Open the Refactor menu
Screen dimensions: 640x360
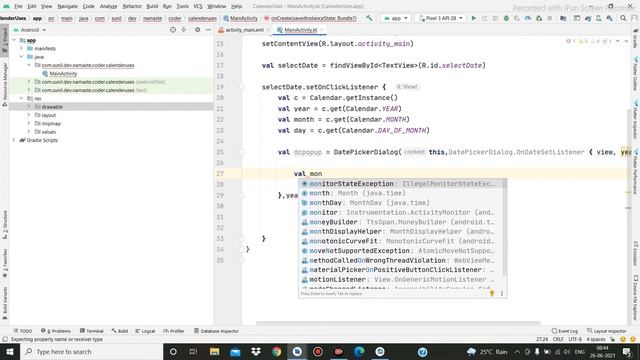tap(132, 6)
